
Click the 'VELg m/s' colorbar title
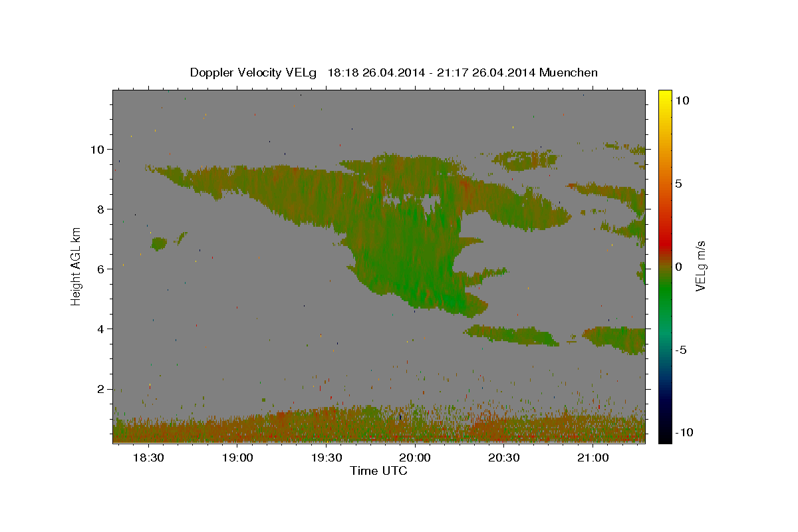(701, 267)
